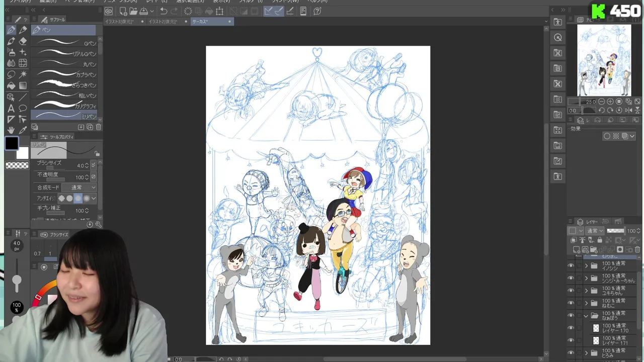This screenshot has height=362, width=644.
Task: Click the navigator Zoom in icon
Action: pos(610,102)
